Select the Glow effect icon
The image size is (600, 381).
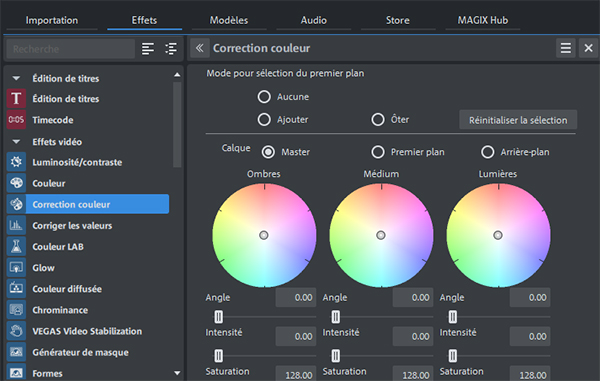pyautogui.click(x=16, y=267)
